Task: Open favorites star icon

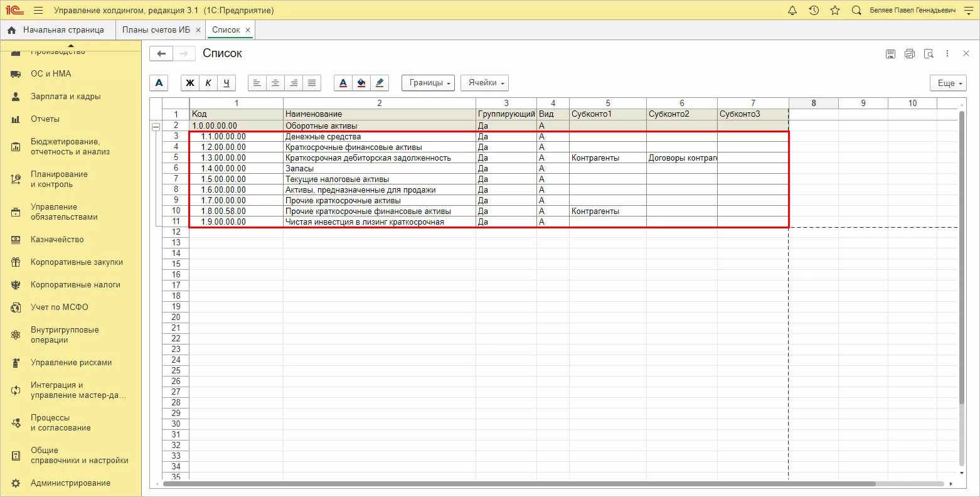Action: 835,11
